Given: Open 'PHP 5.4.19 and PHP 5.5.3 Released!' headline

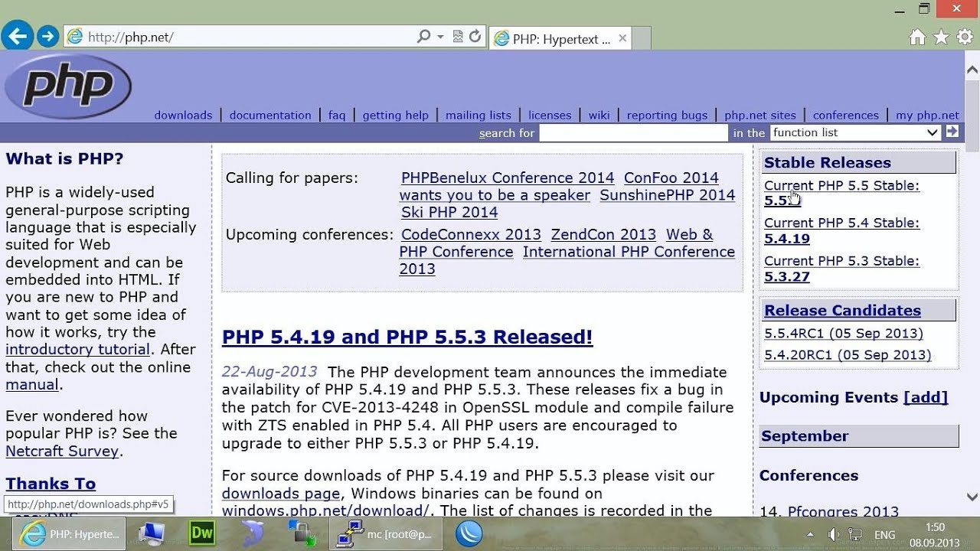Looking at the screenshot, I should tap(407, 337).
